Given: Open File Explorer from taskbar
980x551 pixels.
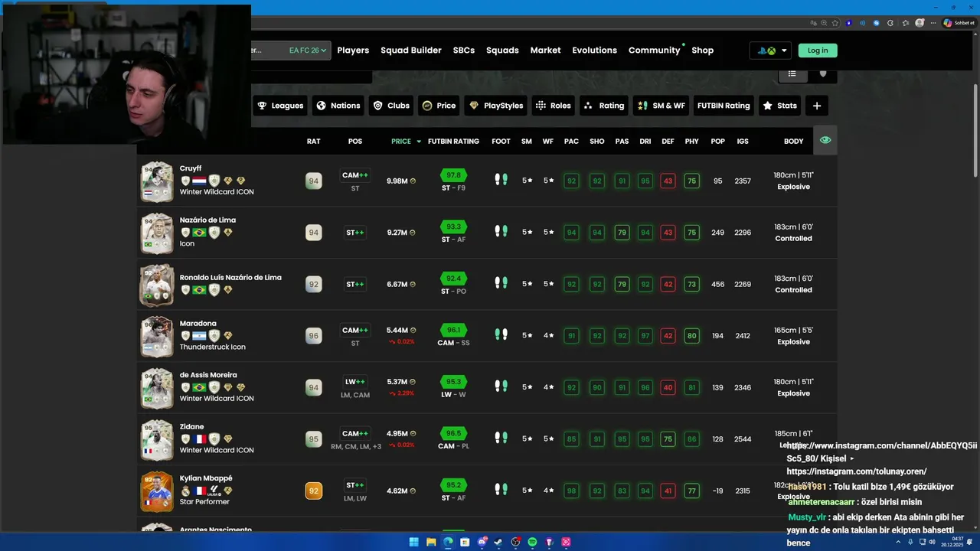Looking at the screenshot, I should tap(431, 542).
